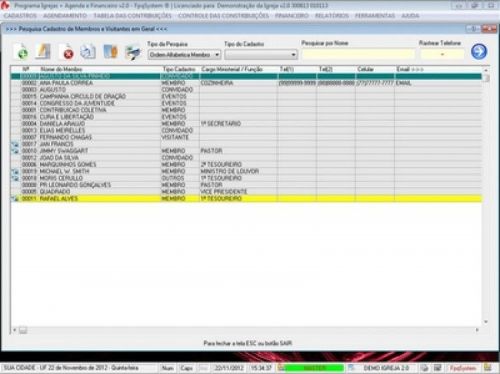Viewport: 500px width, 374px height.
Task: Click the edit record pencil icon
Action: 44,52
